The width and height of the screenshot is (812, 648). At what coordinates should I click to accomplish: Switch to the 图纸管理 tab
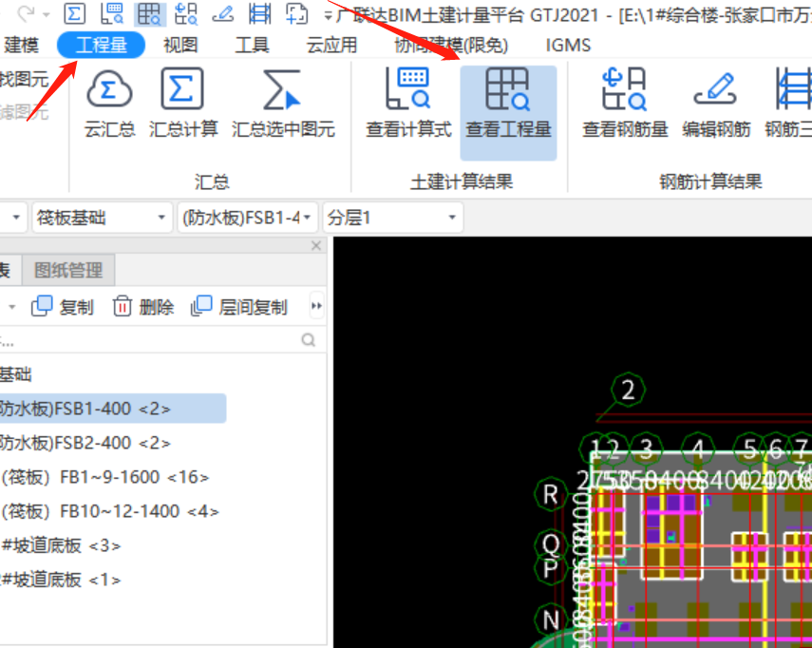68,270
